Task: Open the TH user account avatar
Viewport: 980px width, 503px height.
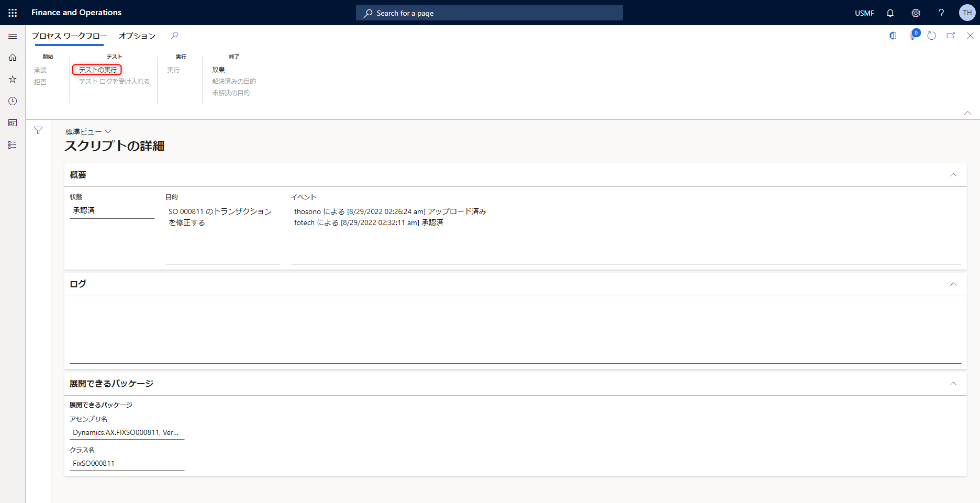Action: coord(967,13)
